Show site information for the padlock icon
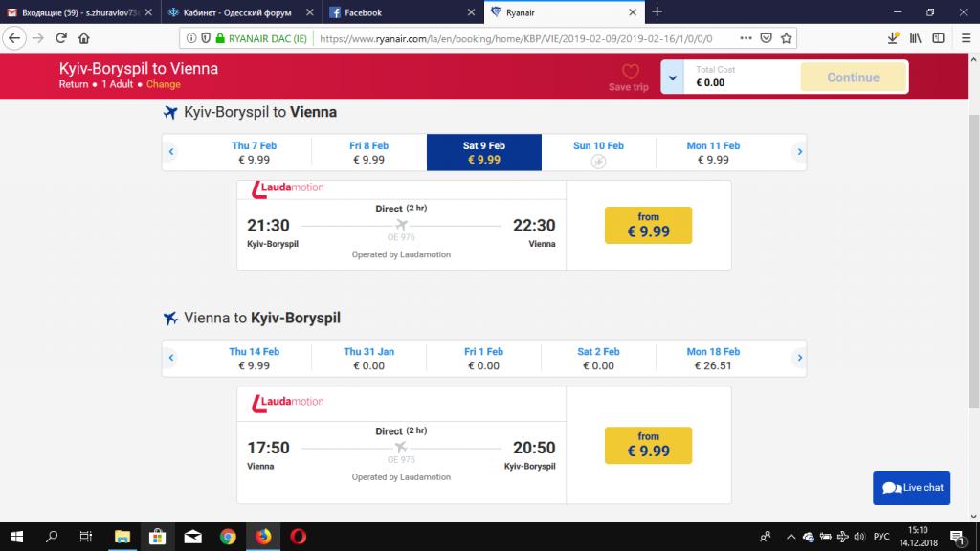 tap(220, 38)
